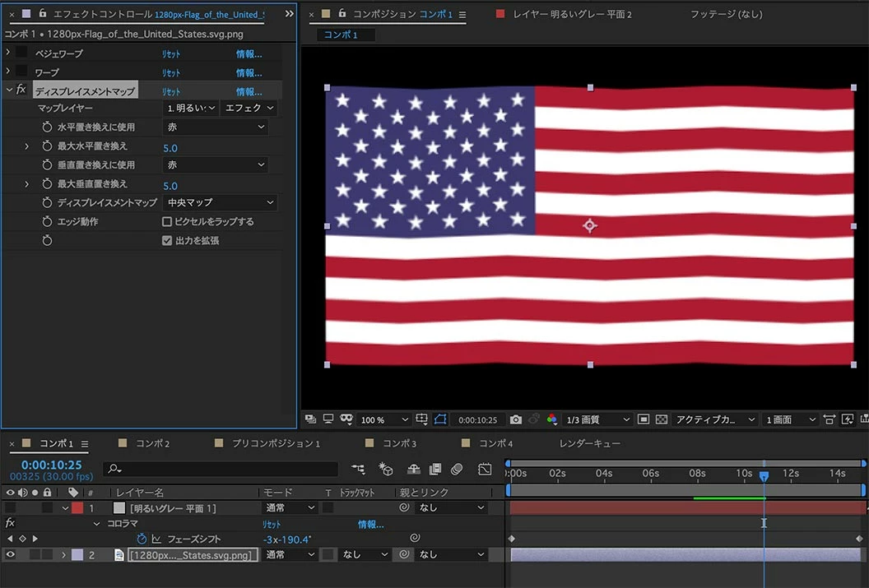Click stopwatch for 最大垂直置き換え
Screen dimensions: 869x588
point(47,183)
